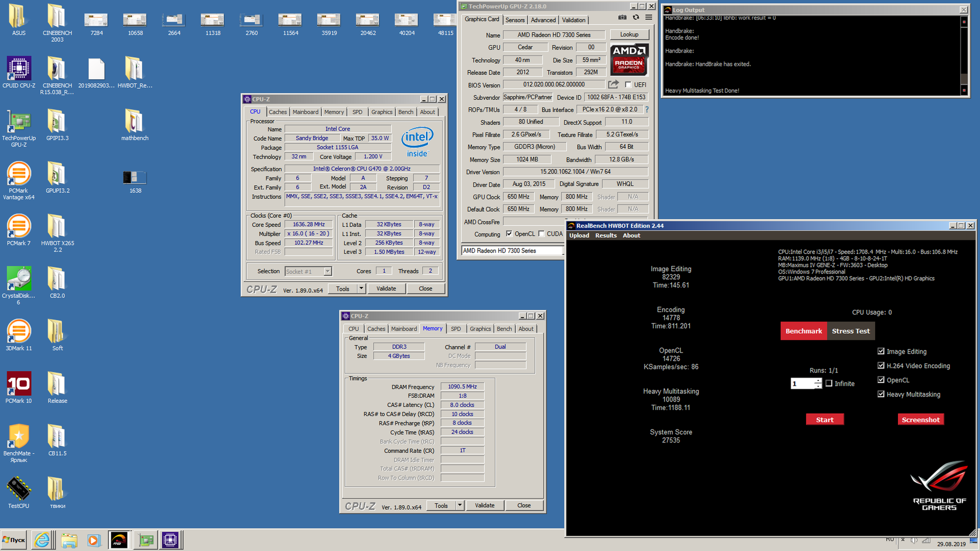Viewport: 980px width, 551px height.
Task: Open the 7284 screenshot file
Action: [96, 24]
